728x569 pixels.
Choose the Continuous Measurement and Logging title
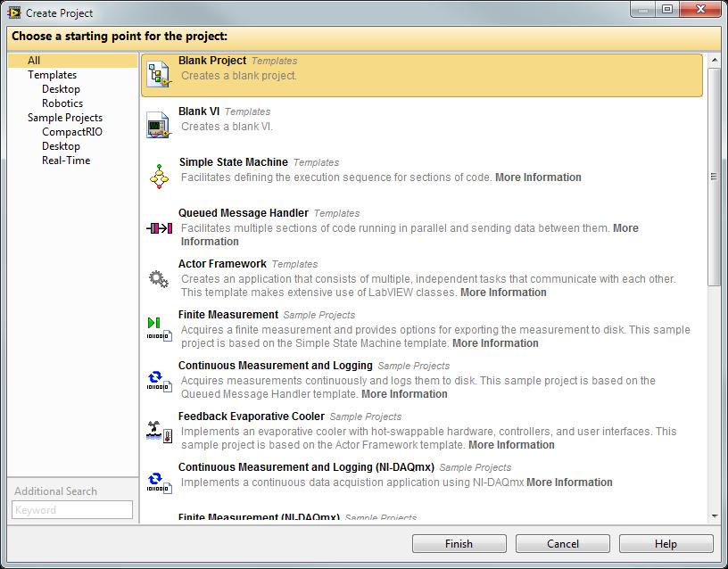click(276, 366)
